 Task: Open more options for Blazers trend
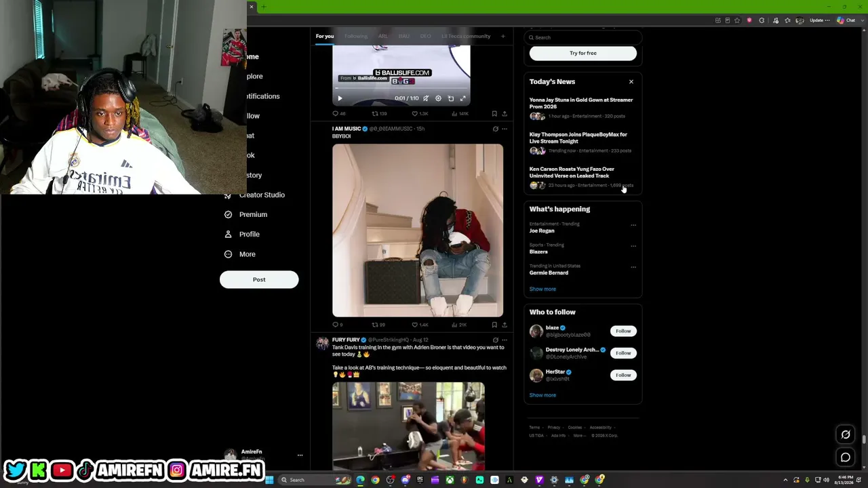pyautogui.click(x=633, y=245)
